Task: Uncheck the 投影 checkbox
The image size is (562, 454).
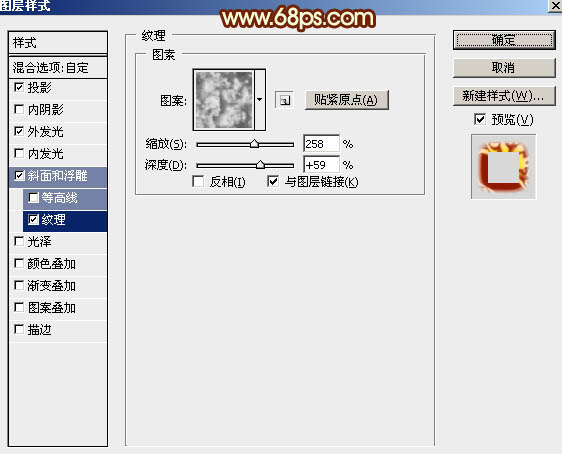Action: pyautogui.click(x=19, y=87)
